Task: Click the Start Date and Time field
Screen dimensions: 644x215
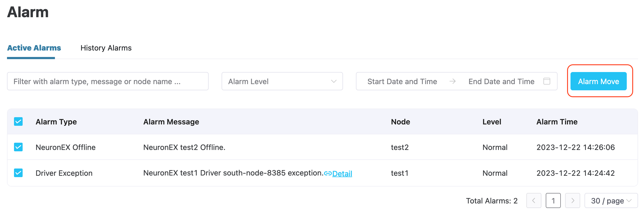Action: coord(402,81)
